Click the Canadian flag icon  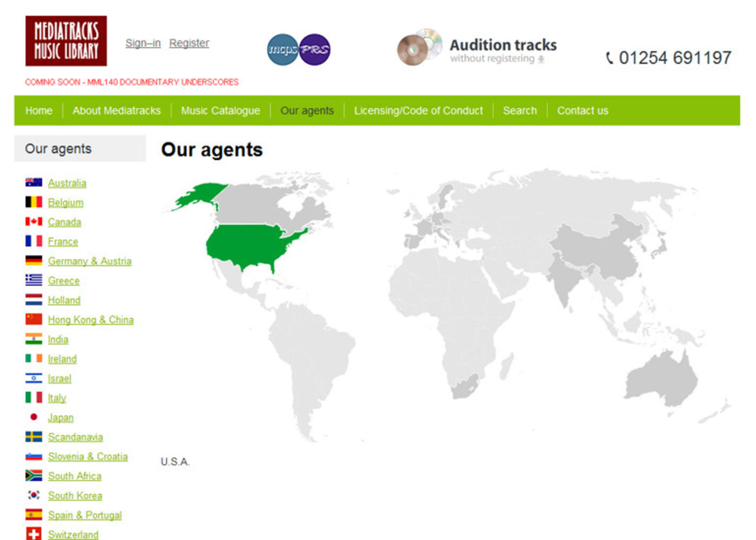coord(33,221)
